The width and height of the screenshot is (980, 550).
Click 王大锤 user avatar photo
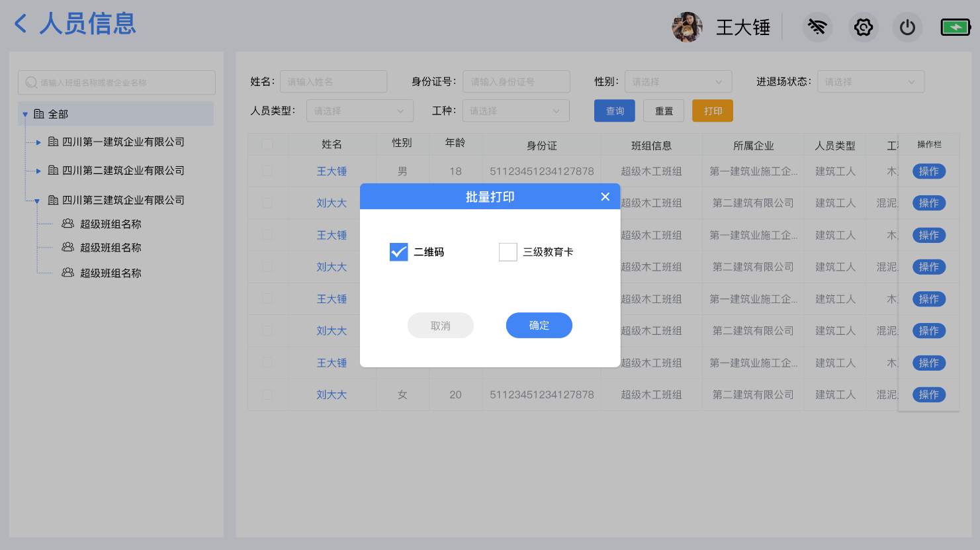(687, 27)
